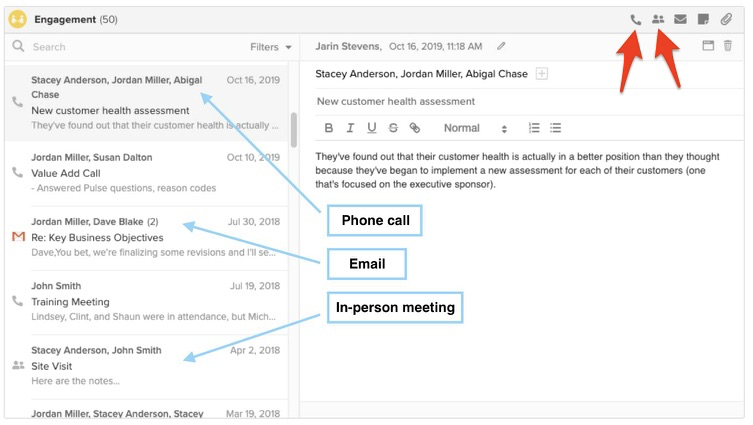Open the engagement in window view
Screen dimensions: 753x425
(708, 46)
